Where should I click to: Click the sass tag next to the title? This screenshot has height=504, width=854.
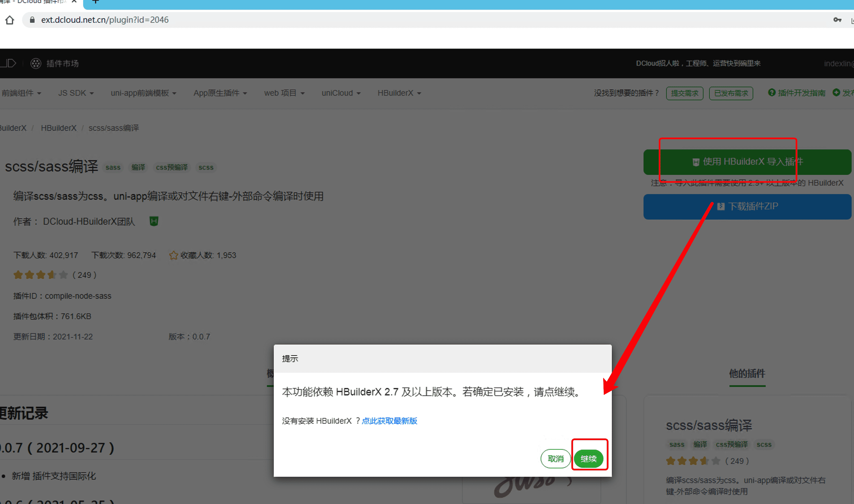(x=113, y=167)
